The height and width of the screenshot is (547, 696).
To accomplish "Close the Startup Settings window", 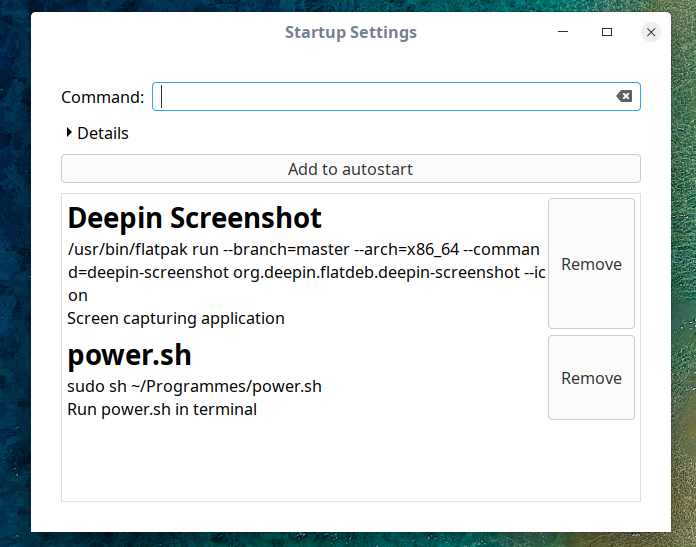I will (x=651, y=32).
